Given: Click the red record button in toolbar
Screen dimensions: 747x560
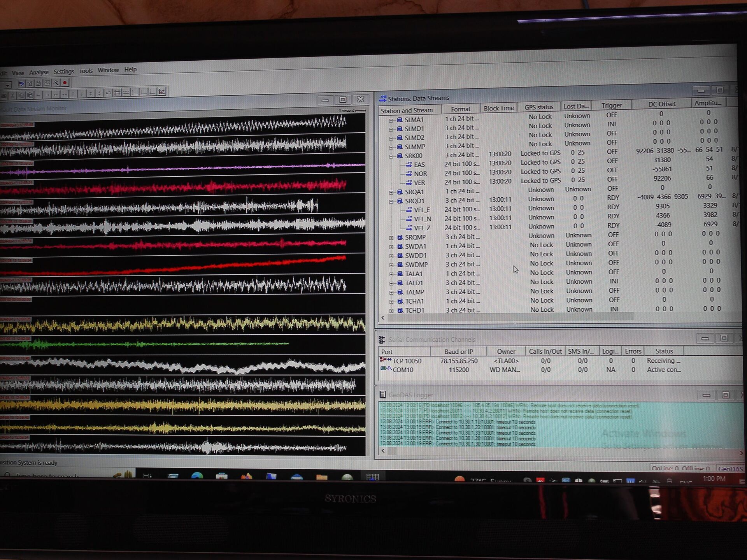Looking at the screenshot, I should [x=65, y=83].
